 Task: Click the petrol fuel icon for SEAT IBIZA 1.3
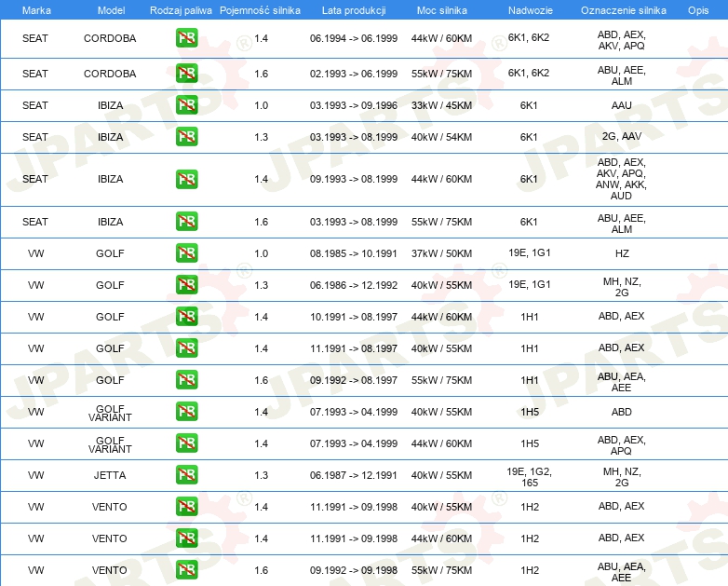(x=186, y=137)
